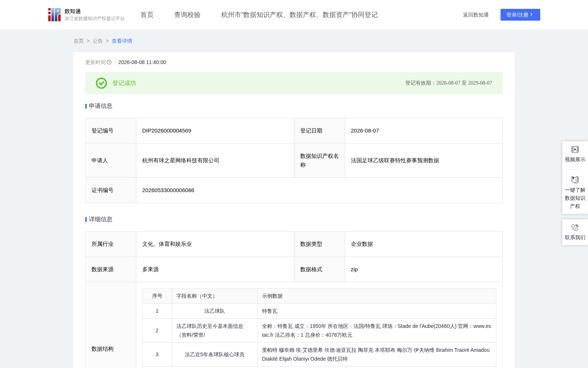Click the 联系我们 sidebar label
Image resolution: width=588 pixels, height=368 pixels.
tap(575, 237)
